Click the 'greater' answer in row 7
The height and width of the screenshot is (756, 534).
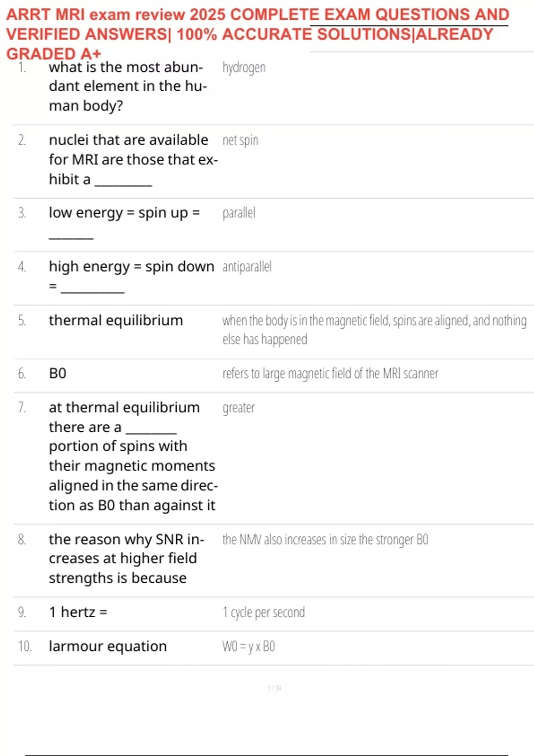(239, 408)
